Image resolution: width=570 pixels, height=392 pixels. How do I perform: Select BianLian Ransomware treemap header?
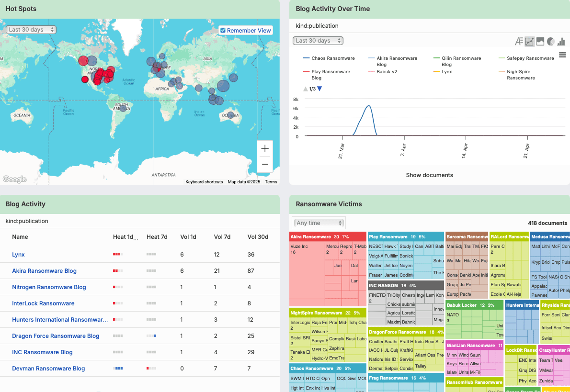[x=474, y=345]
